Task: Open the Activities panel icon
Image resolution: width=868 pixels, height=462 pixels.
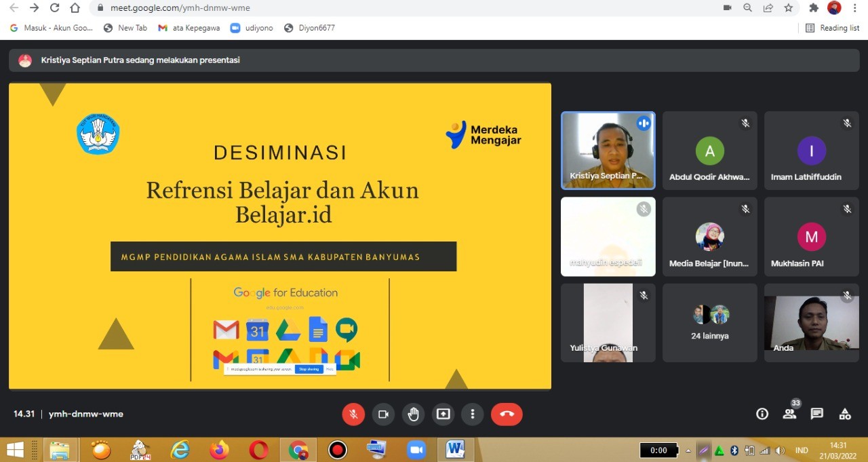Action: (845, 414)
